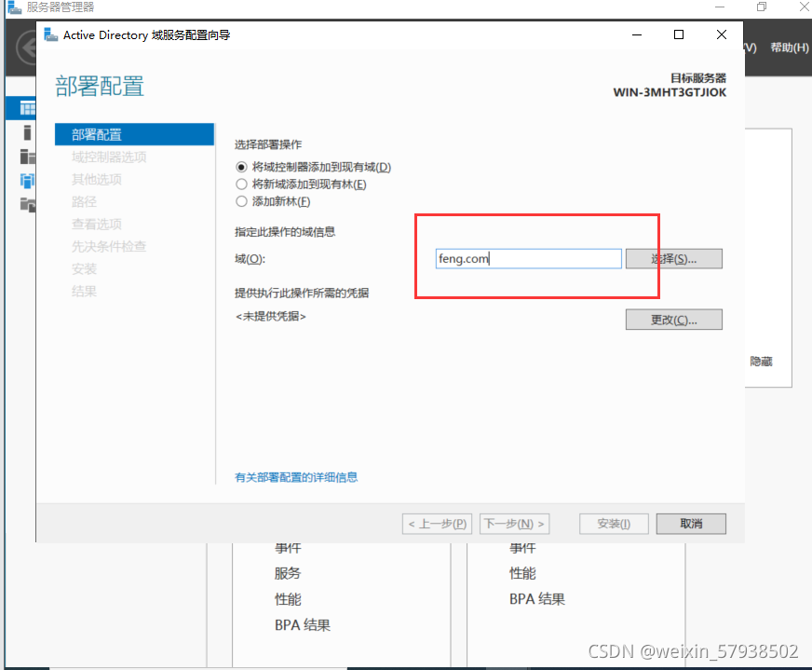Open BPA 结果 in left Server Manager tile
This screenshot has height=670, width=812.
pyautogui.click(x=303, y=625)
